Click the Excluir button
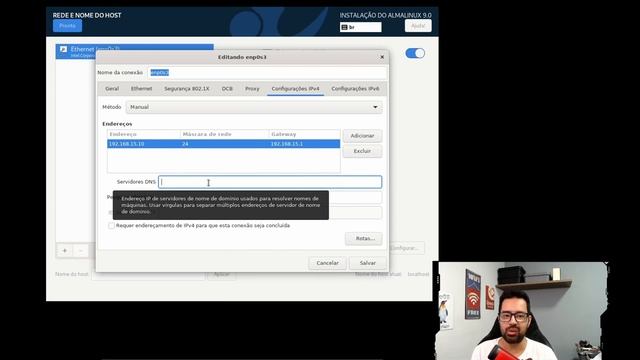Viewport: 640px width, 360px height. (x=362, y=151)
